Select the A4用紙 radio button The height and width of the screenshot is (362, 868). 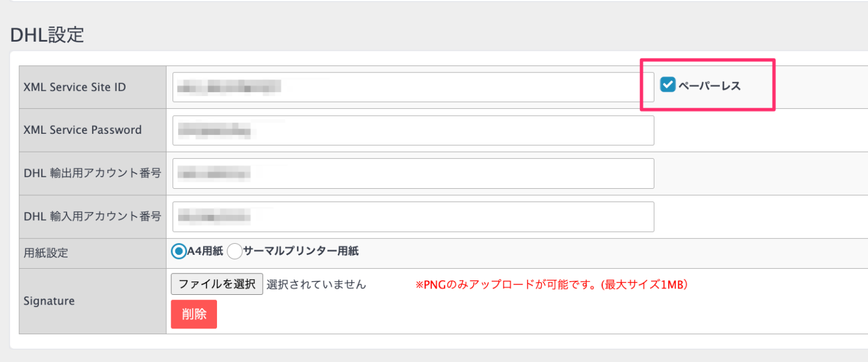tap(179, 251)
